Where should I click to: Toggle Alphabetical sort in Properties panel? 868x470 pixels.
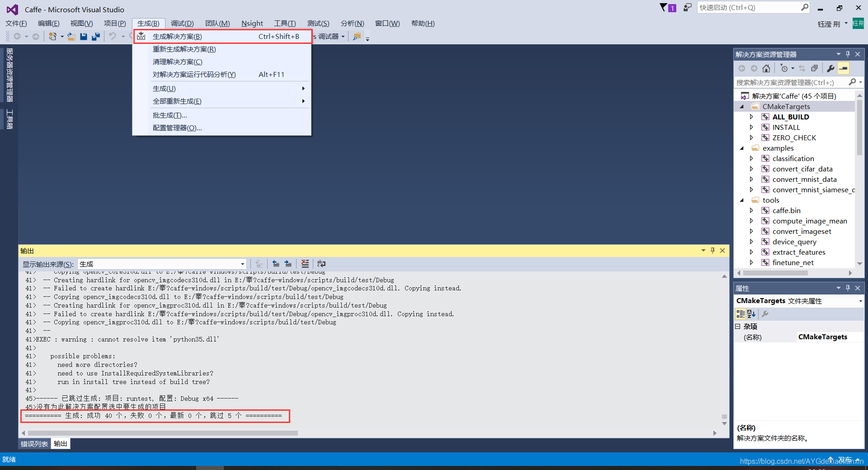(x=751, y=313)
